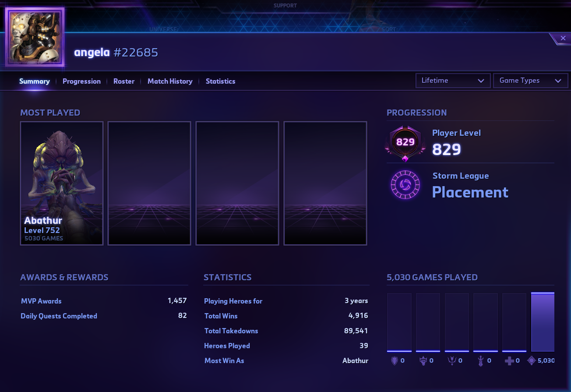The width and height of the screenshot is (571, 392).
Task: Click the Player Level label
Action: (x=456, y=133)
